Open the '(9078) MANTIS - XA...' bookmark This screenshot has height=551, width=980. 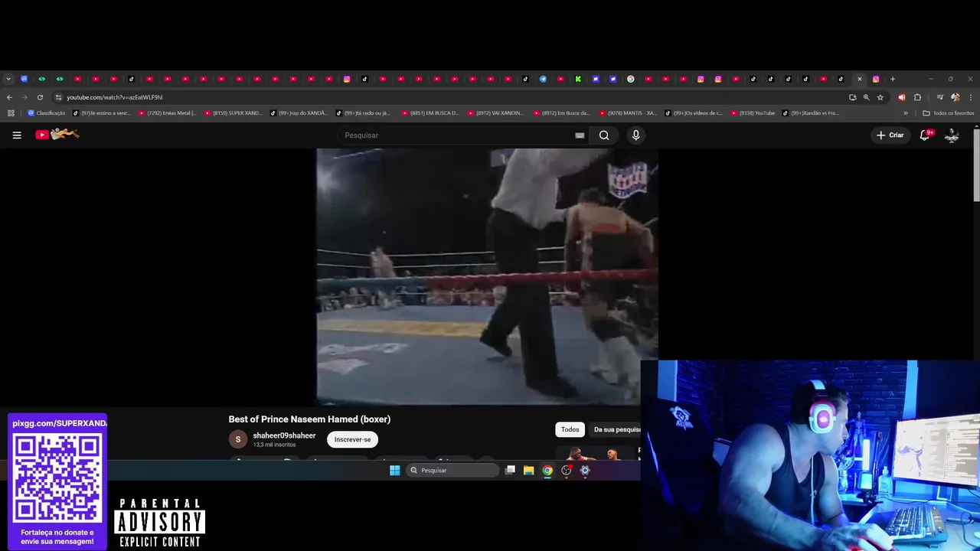[x=628, y=113]
